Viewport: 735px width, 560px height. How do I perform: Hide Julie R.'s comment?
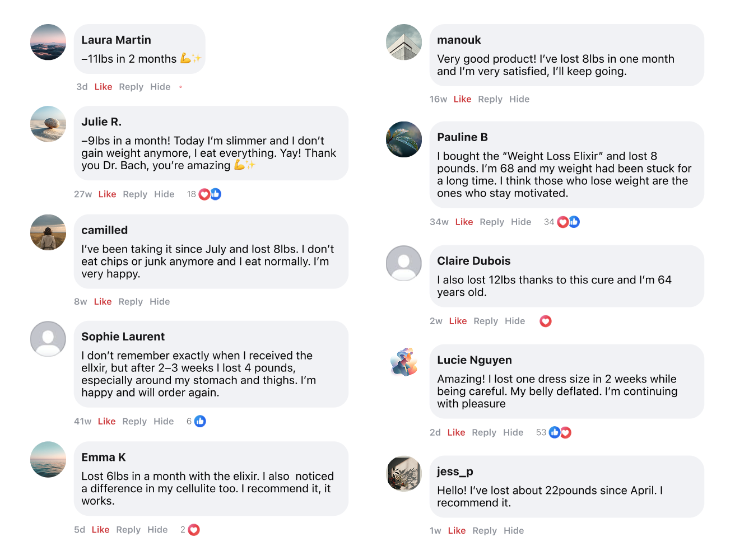tap(164, 194)
